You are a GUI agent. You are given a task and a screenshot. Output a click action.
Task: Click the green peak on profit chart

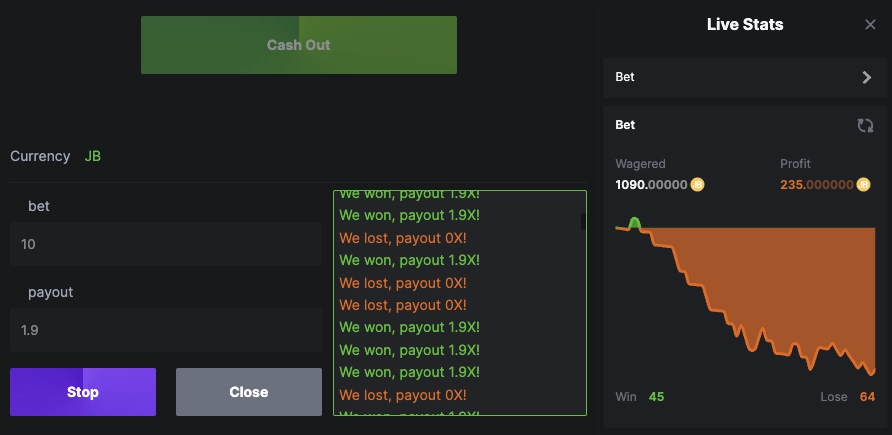click(634, 222)
